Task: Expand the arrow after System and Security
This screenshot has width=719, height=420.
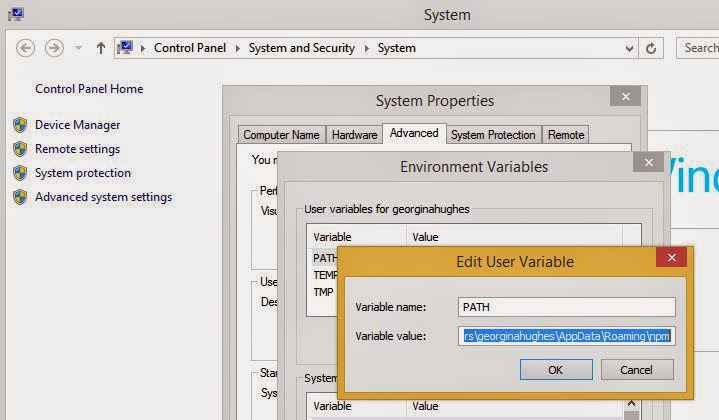Action: (366, 48)
